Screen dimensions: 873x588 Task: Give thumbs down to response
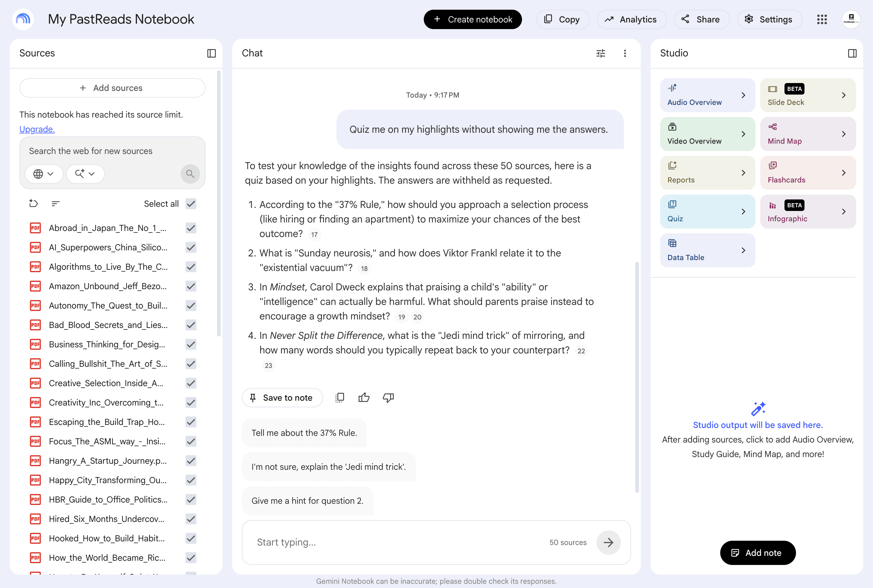pos(388,397)
